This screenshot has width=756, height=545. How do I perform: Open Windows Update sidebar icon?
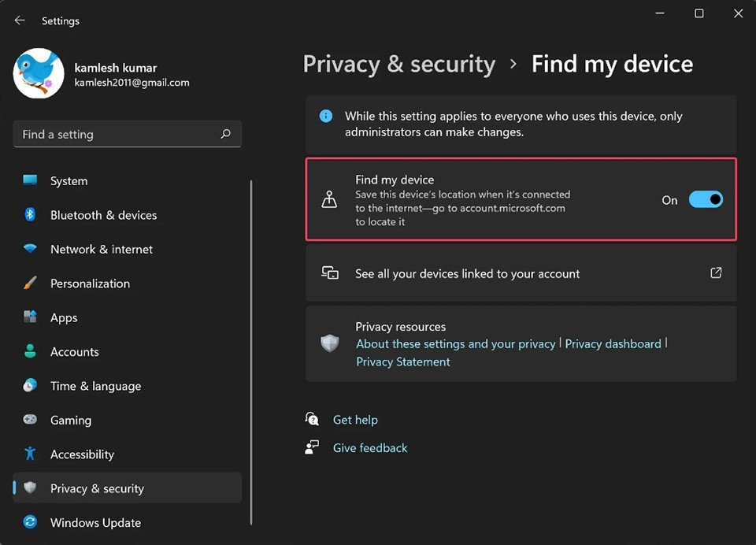click(x=29, y=522)
